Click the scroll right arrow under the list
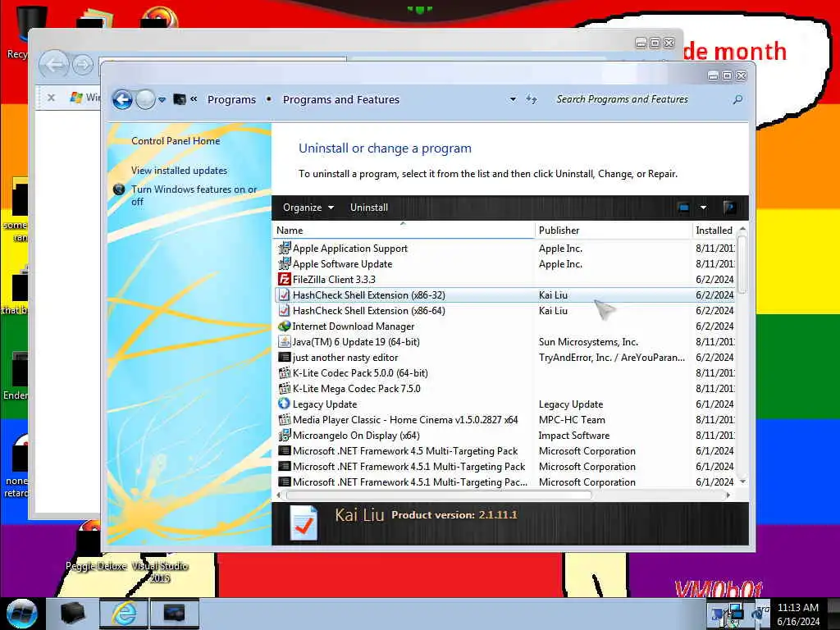The width and height of the screenshot is (840, 630). (x=728, y=495)
